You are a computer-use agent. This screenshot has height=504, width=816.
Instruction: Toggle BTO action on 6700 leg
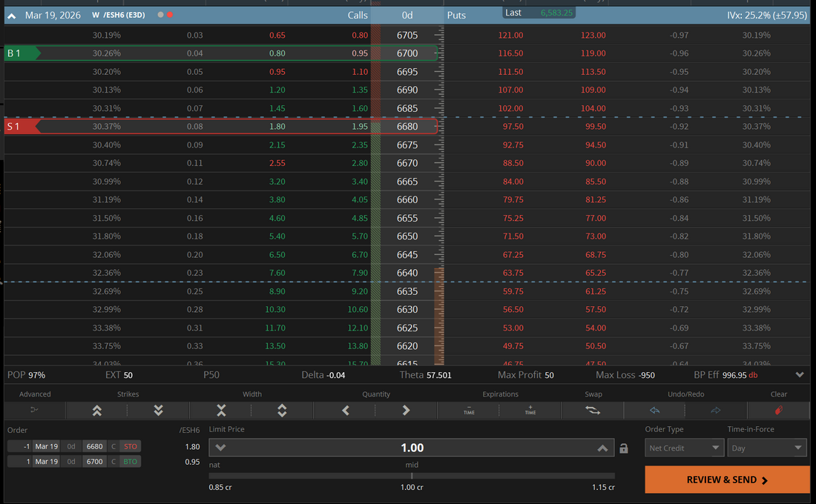click(x=130, y=461)
